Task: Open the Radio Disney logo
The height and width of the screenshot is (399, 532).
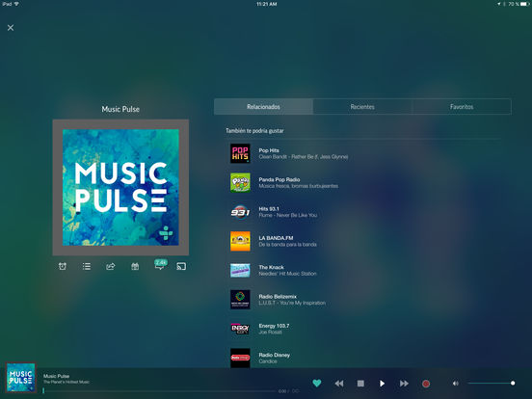Action: click(x=240, y=358)
